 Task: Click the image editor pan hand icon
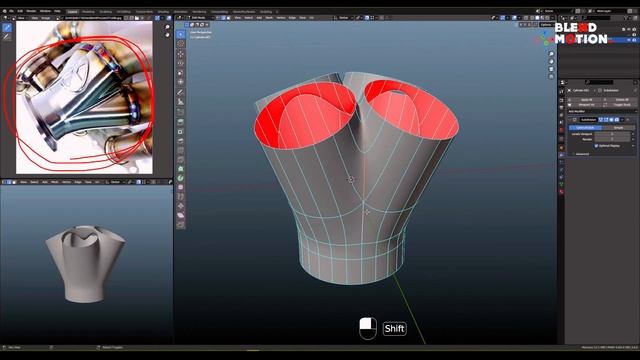coord(168,35)
